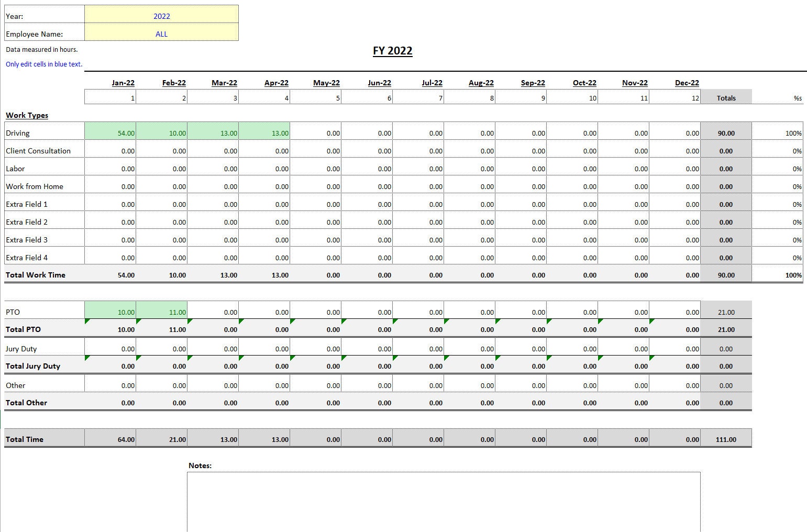Open the Employee Name dropdown showing ALL
The image size is (807, 532).
click(x=161, y=34)
